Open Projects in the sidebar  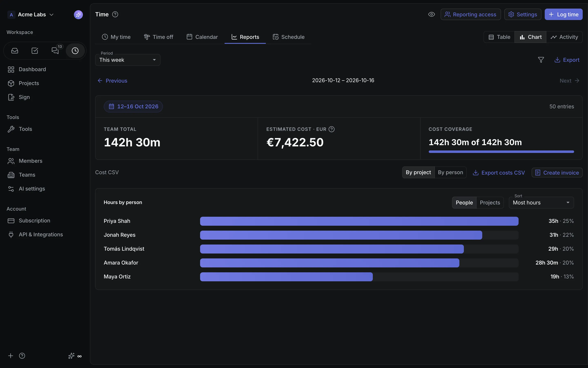coord(45,83)
